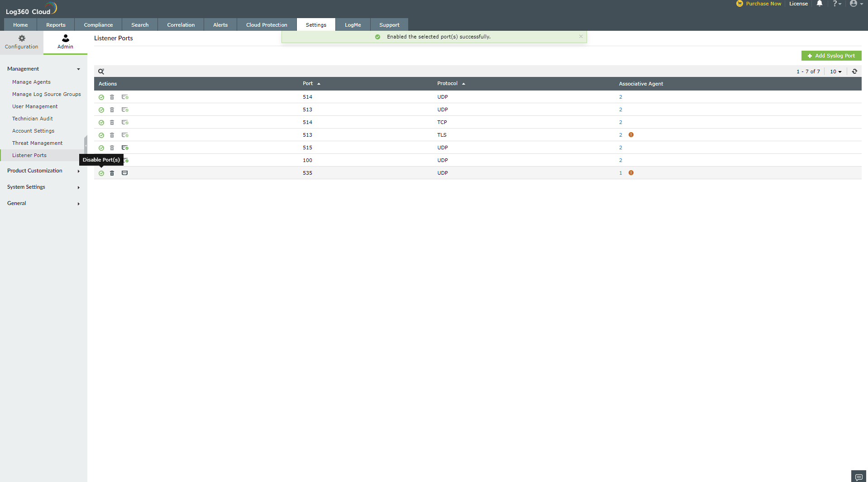Open Threat Management in the sidebar

tap(37, 143)
